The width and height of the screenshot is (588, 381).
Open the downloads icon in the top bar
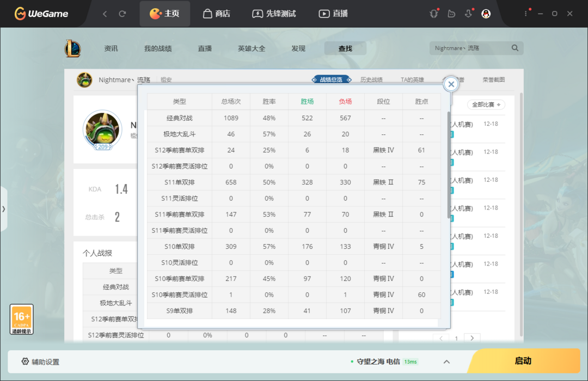click(468, 14)
